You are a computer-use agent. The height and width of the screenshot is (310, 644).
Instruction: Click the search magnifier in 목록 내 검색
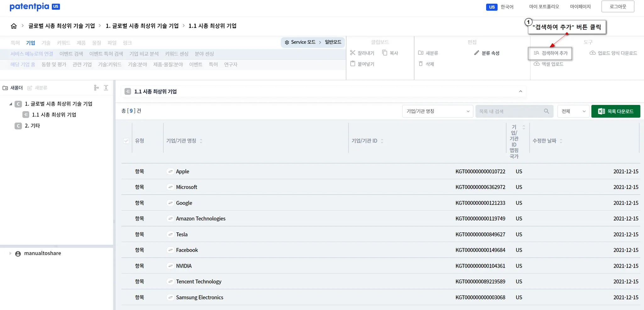[x=547, y=111]
